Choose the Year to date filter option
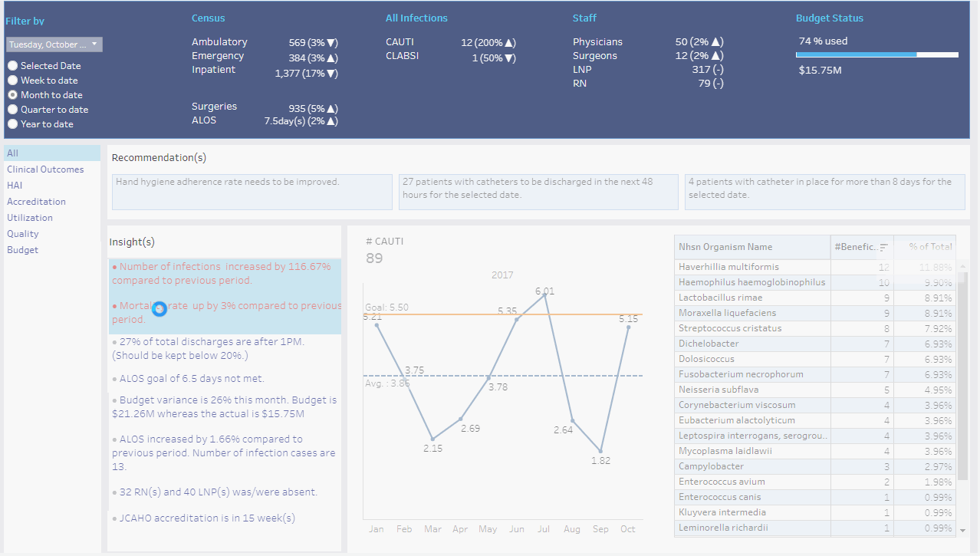 [x=13, y=124]
